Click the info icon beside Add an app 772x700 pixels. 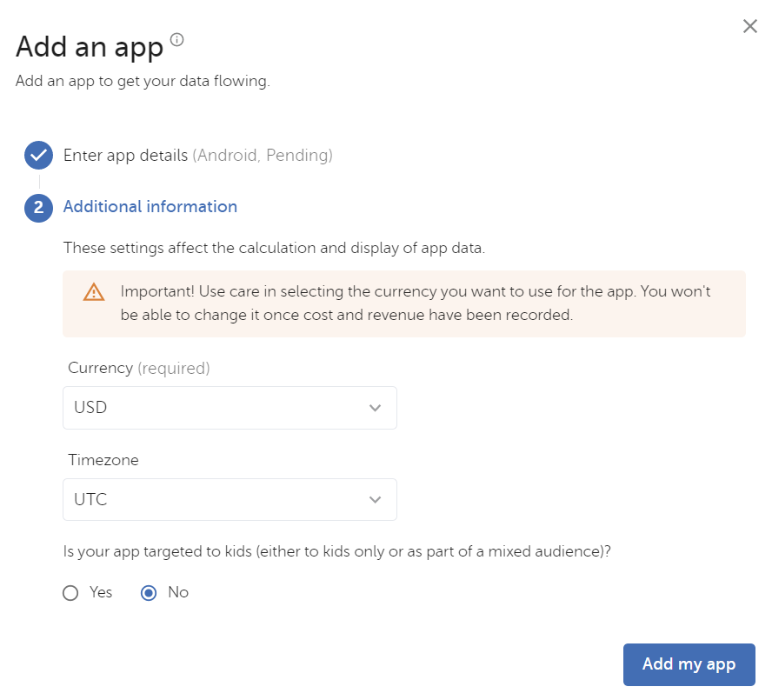(x=176, y=39)
